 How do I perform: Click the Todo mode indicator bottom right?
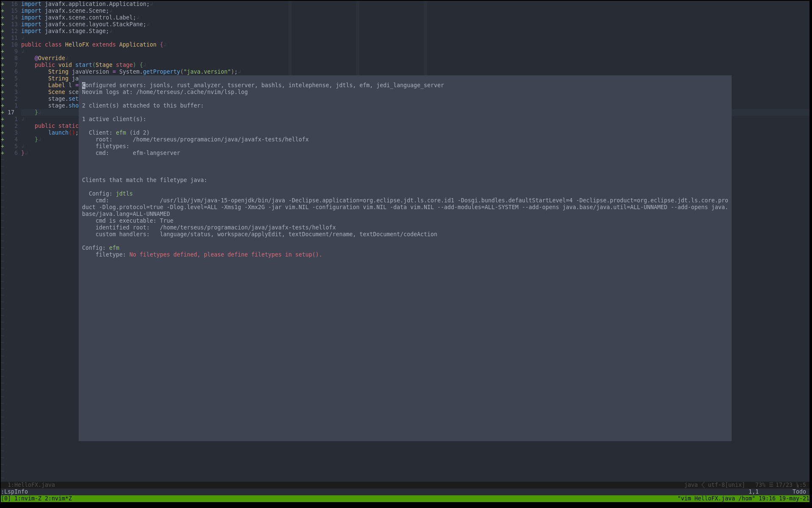point(798,491)
